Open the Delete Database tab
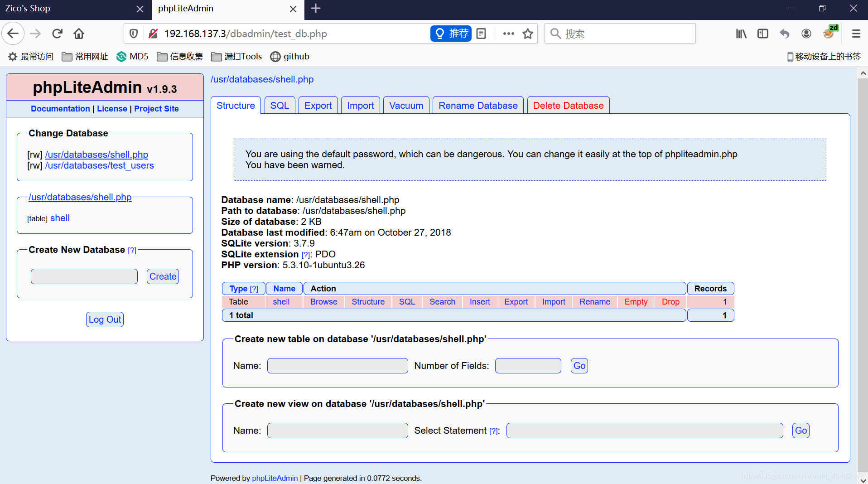The width and height of the screenshot is (868, 484). (568, 106)
